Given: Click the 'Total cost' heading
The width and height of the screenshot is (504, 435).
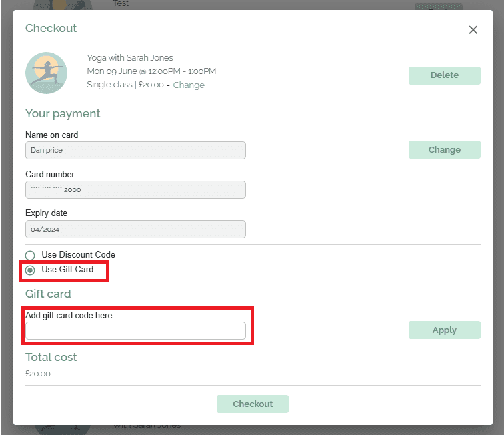Looking at the screenshot, I should 51,357.
